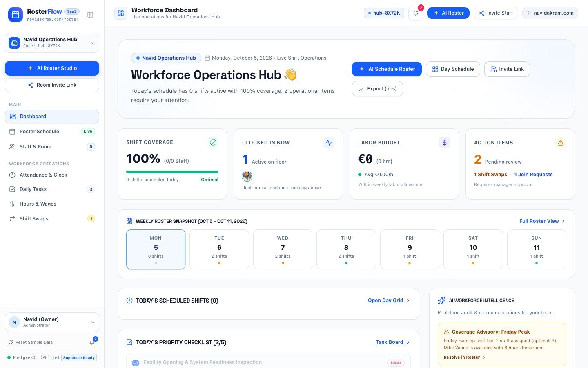The width and height of the screenshot is (588, 368).
Task: Open the Task Board link
Action: click(393, 342)
